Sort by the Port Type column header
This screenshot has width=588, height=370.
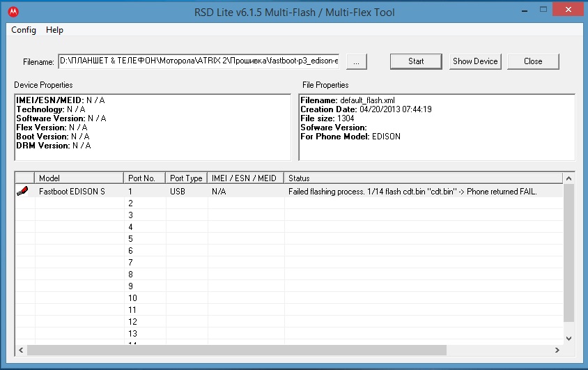coord(187,178)
